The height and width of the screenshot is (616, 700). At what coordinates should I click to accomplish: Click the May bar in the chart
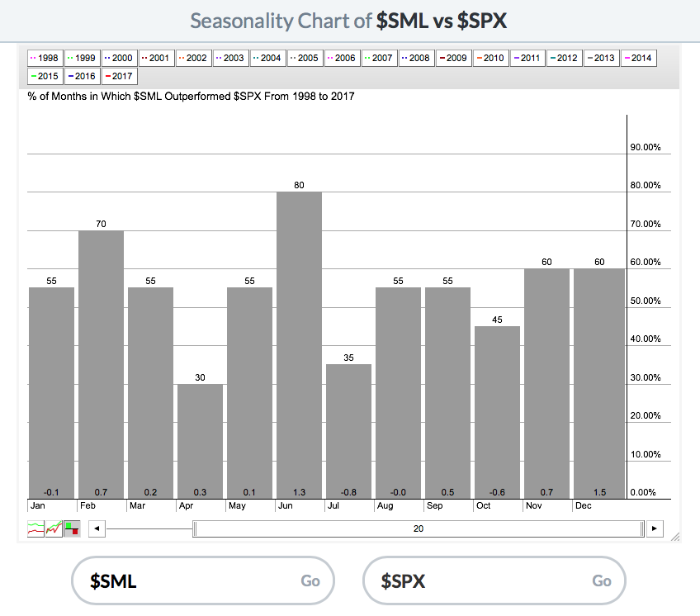point(249,393)
